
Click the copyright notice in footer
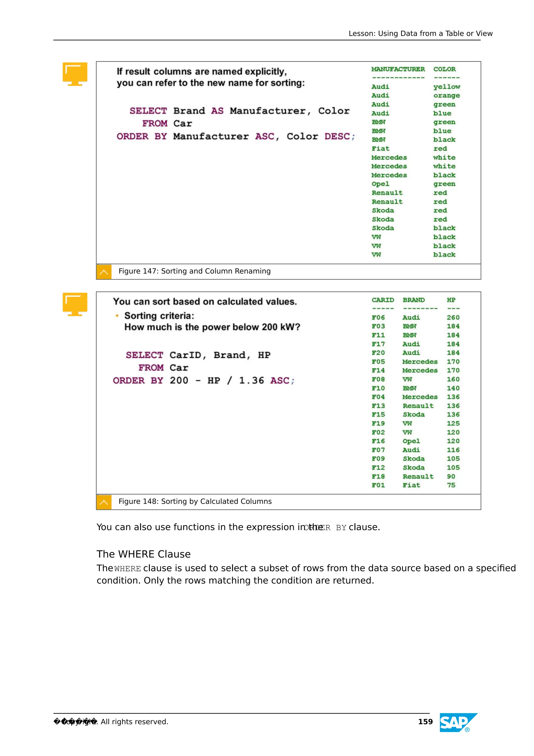click(111, 722)
